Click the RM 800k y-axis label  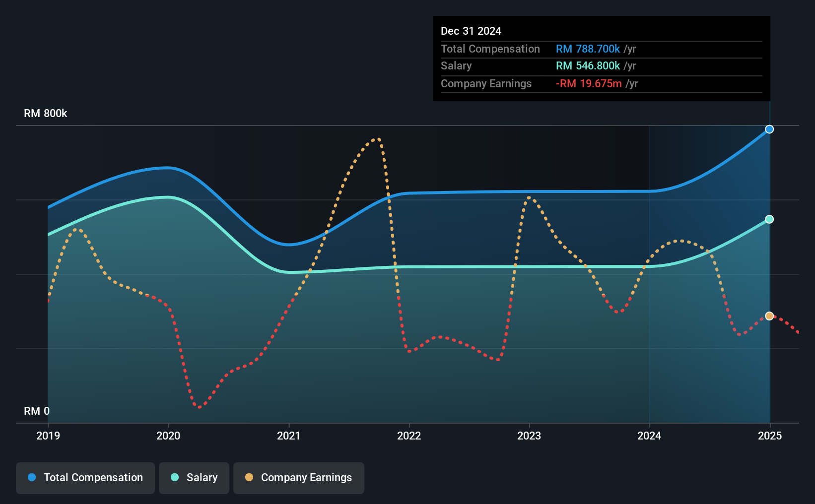pyautogui.click(x=46, y=114)
